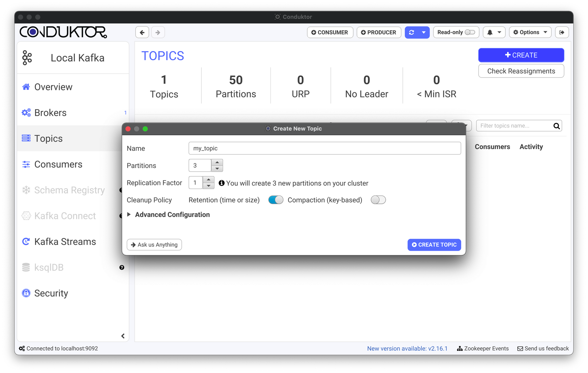Screen dimensions: 588x373
Task: Open Brokers in the sidebar
Action: (50, 113)
